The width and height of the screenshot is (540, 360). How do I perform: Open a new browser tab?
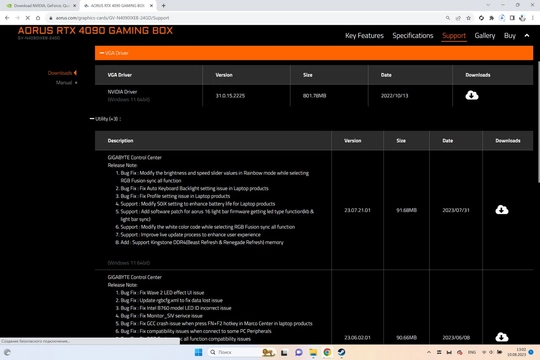pos(164,6)
